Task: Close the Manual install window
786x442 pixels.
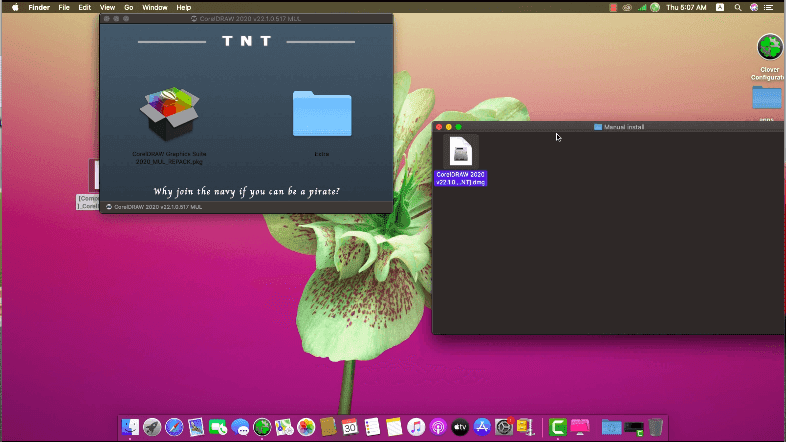Action: 439,127
